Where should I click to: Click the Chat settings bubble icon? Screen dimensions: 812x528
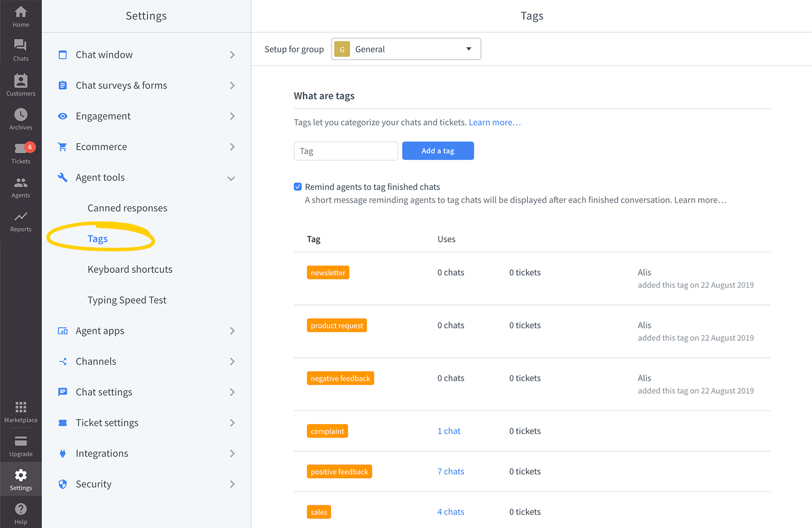pos(63,392)
